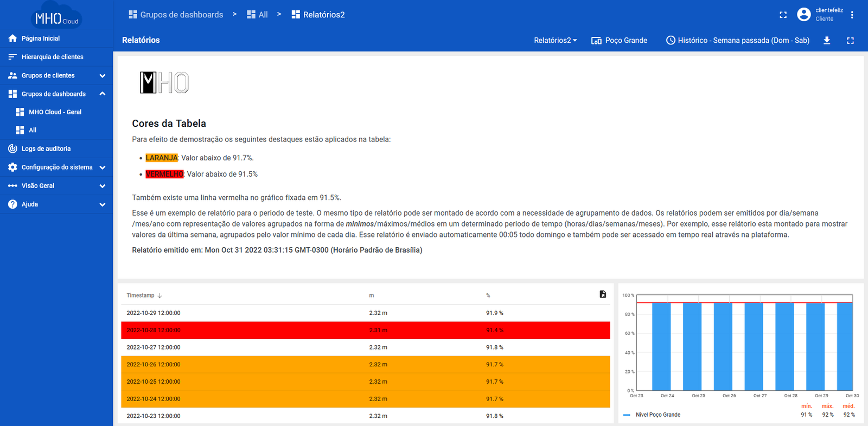This screenshot has width=868, height=426.
Task: Open MHO Cloud - Geral dashboard group
Action: [x=55, y=112]
